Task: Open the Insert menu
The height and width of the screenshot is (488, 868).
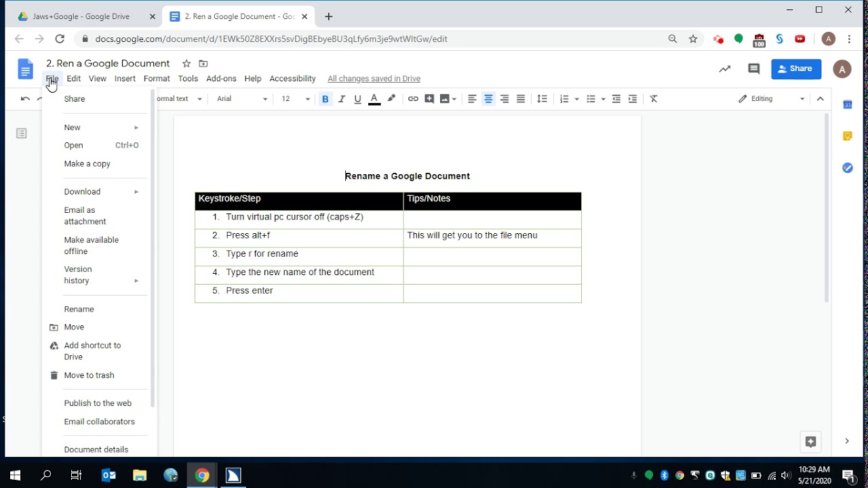Action: [125, 79]
